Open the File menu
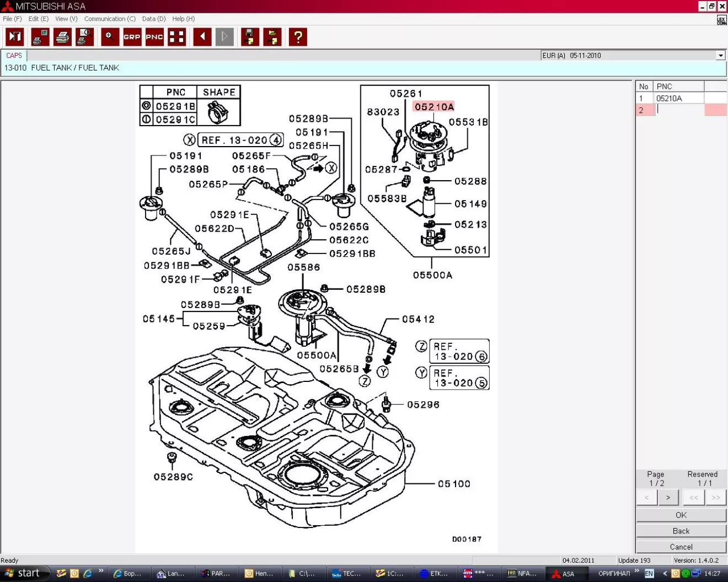Viewport: 728px width, 582px height. [x=12, y=19]
